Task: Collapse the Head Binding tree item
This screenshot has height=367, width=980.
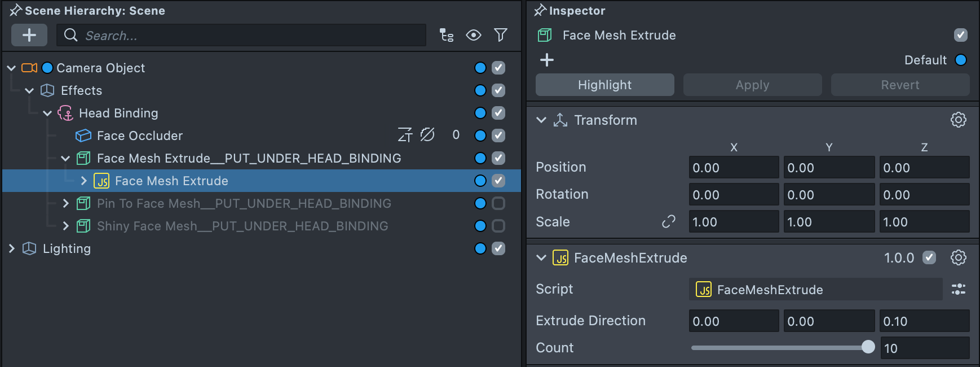Action: coord(47,113)
